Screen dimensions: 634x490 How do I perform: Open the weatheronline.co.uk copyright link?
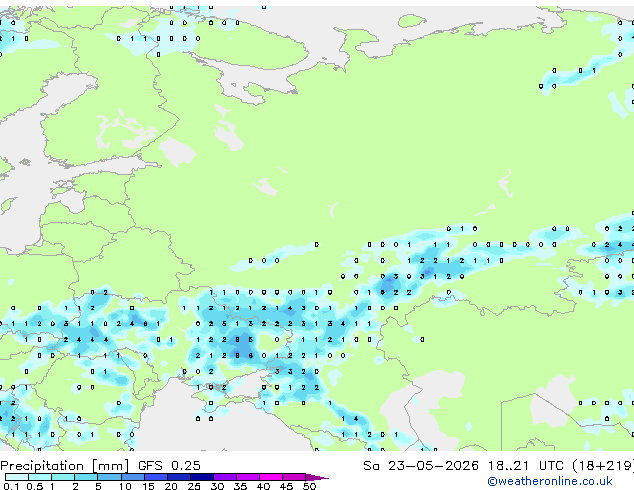click(x=550, y=481)
